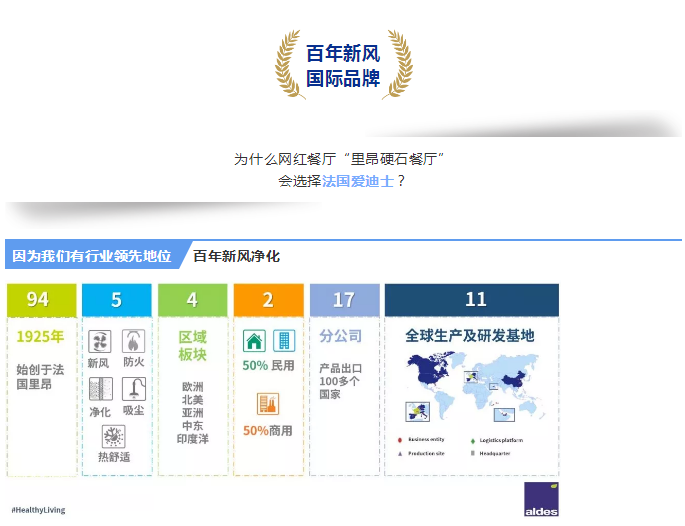Image resolution: width=685 pixels, height=526 pixels.
Task: Click the aldes logo in the corner
Action: tap(541, 499)
